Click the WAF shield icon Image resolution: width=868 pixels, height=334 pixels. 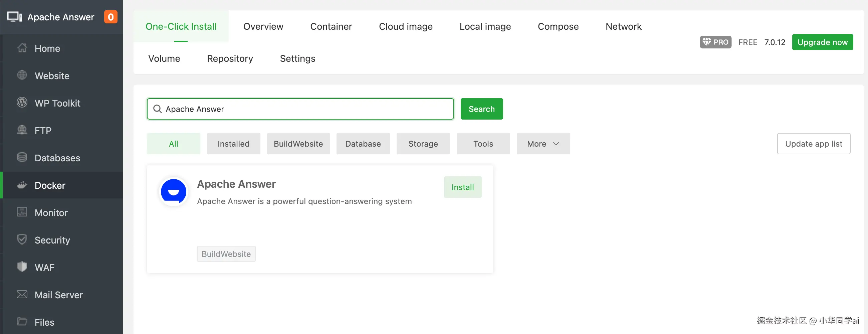tap(22, 267)
